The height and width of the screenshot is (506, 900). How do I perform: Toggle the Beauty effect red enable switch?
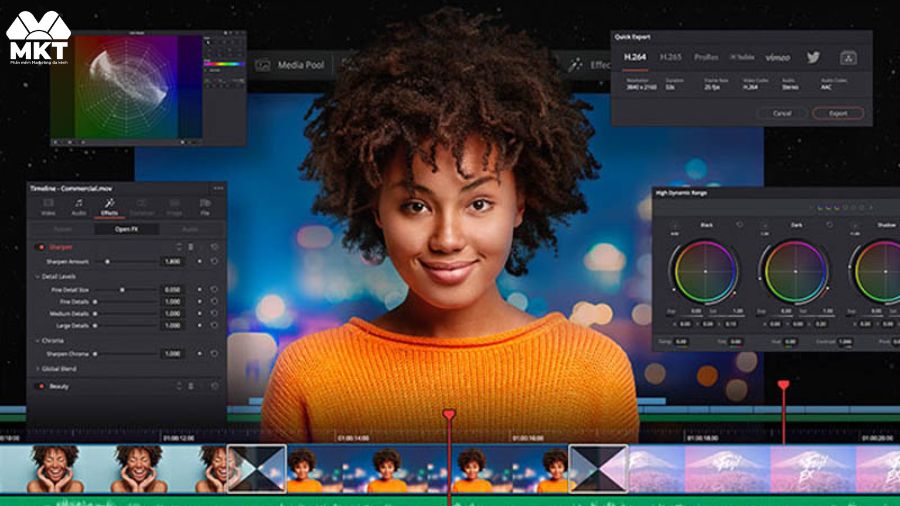click(40, 387)
